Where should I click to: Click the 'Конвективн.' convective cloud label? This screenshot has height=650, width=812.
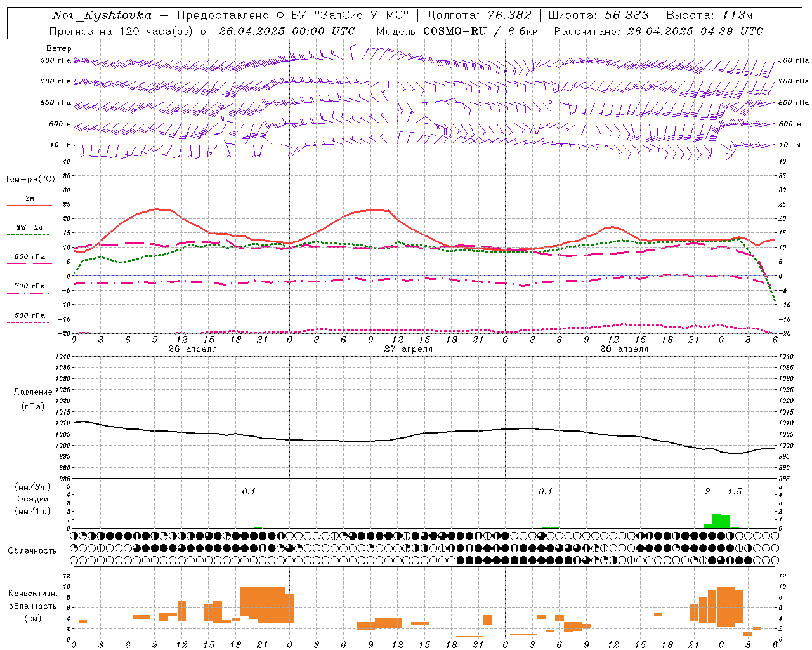click(33, 594)
